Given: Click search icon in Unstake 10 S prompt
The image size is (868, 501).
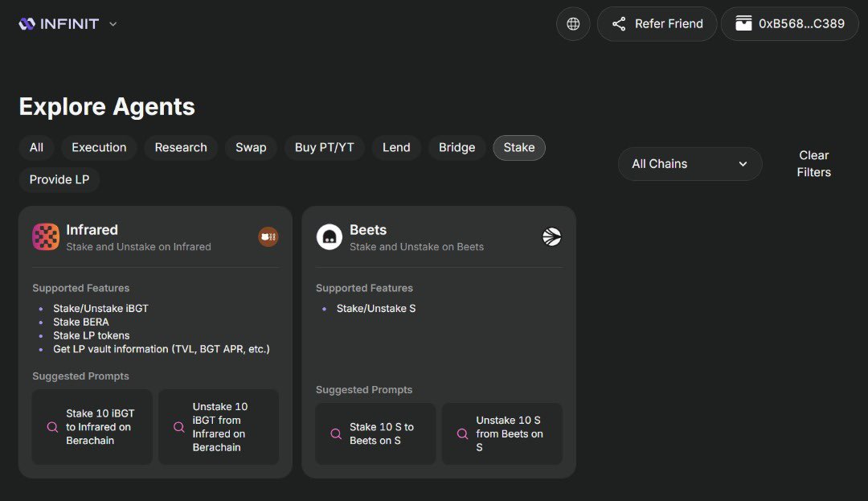Looking at the screenshot, I should pyautogui.click(x=462, y=434).
